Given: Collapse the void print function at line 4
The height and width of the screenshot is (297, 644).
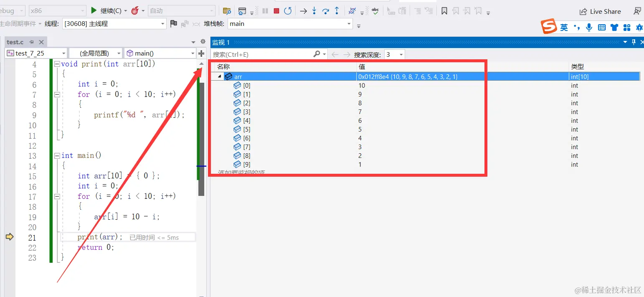Looking at the screenshot, I should point(57,64).
